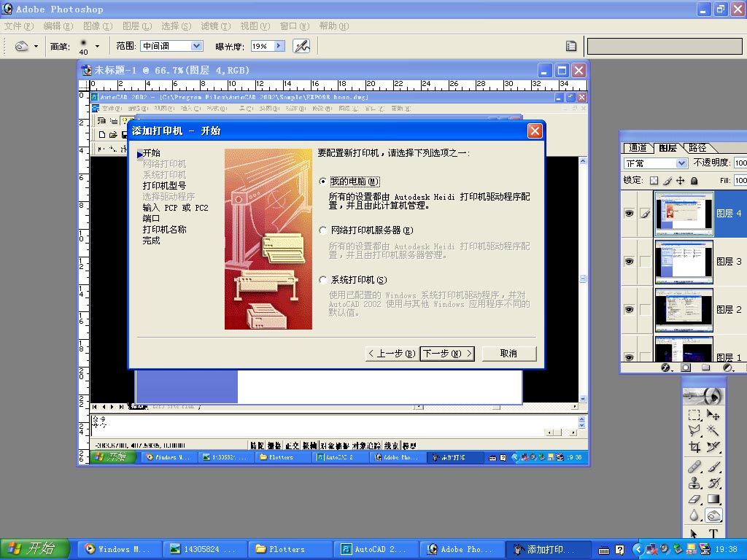Viewport: 747px width, 560px height.
Task: Select the Crop tool
Action: 694,447
